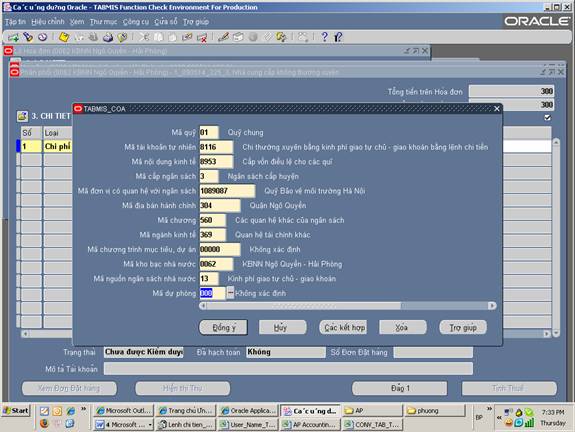Screen dimensions: 575x432
Task: Click the Clear Record toolbar icon
Action: tap(187, 37)
